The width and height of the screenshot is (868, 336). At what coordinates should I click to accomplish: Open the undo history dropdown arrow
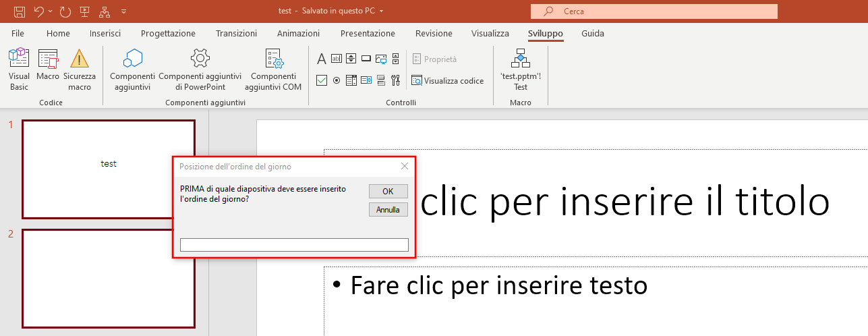click(51, 11)
